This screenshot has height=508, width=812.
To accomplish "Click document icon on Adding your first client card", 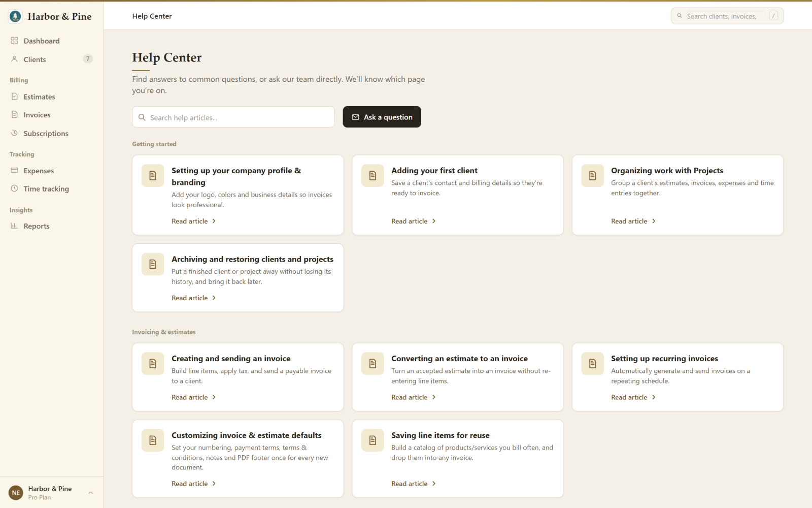I will 373,176.
